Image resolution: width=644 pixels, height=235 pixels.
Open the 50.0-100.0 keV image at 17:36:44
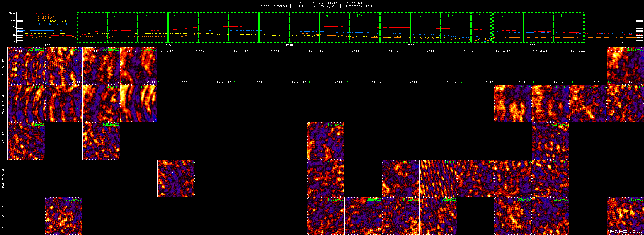(x=625, y=216)
